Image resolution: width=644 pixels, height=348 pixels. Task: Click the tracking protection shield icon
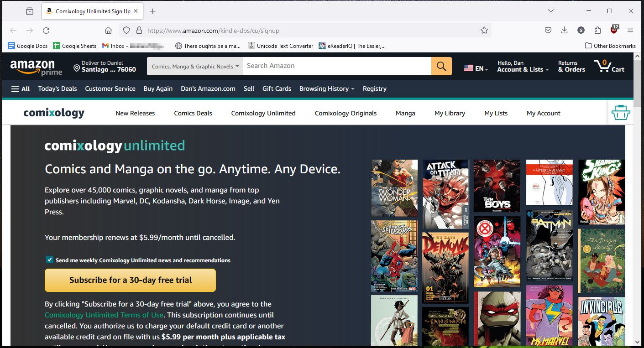click(126, 31)
